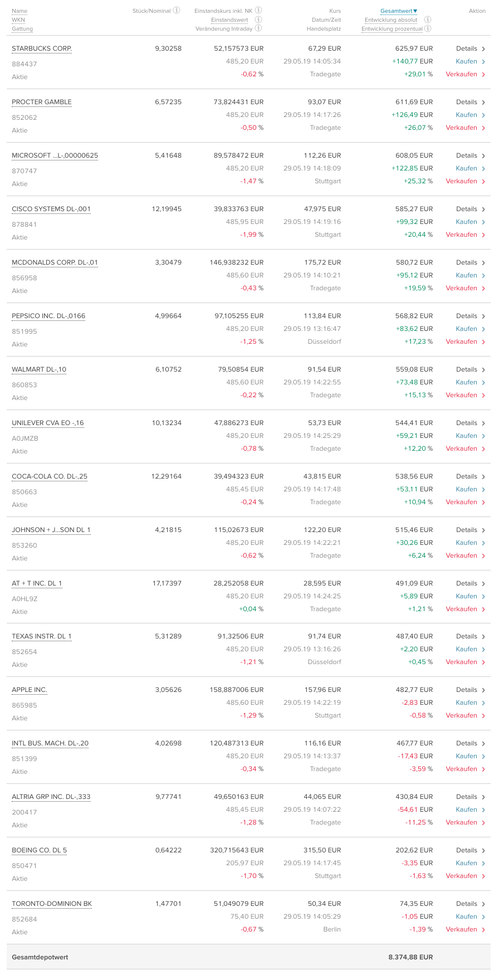Sort the table by the Name column header
This screenshot has height=980, width=499.
(19, 11)
